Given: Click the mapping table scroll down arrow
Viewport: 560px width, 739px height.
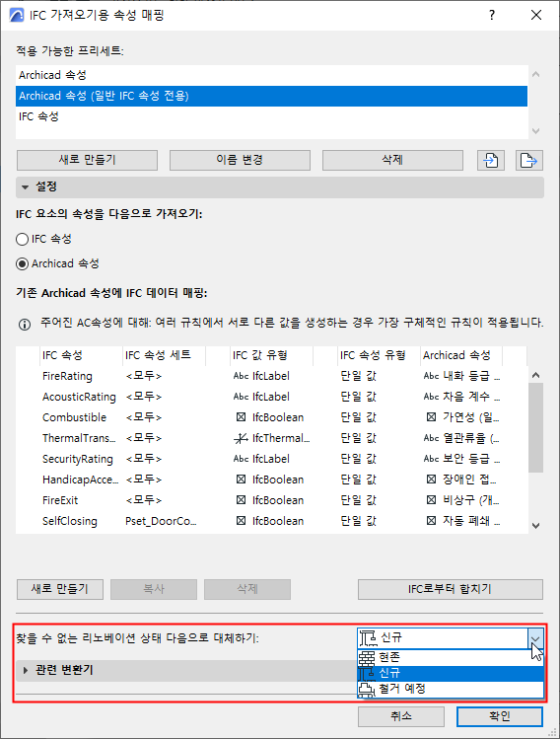Looking at the screenshot, I should pyautogui.click(x=535, y=525).
